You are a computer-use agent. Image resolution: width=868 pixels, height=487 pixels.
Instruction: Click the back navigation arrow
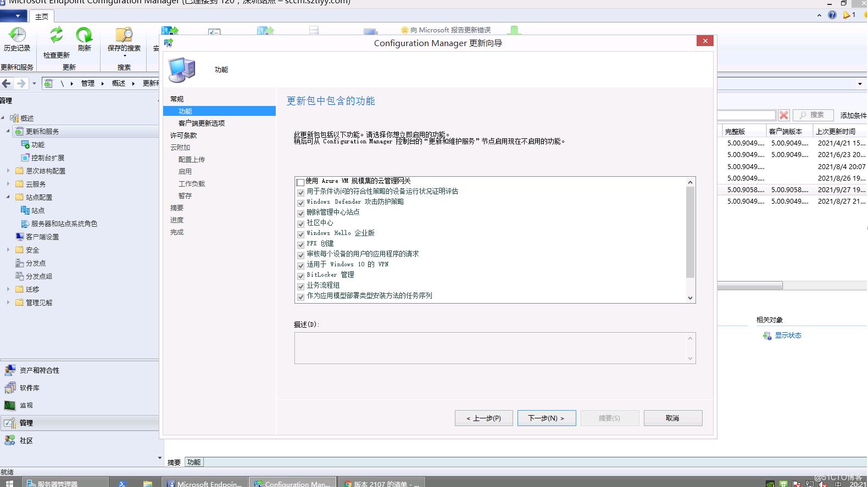(7, 83)
